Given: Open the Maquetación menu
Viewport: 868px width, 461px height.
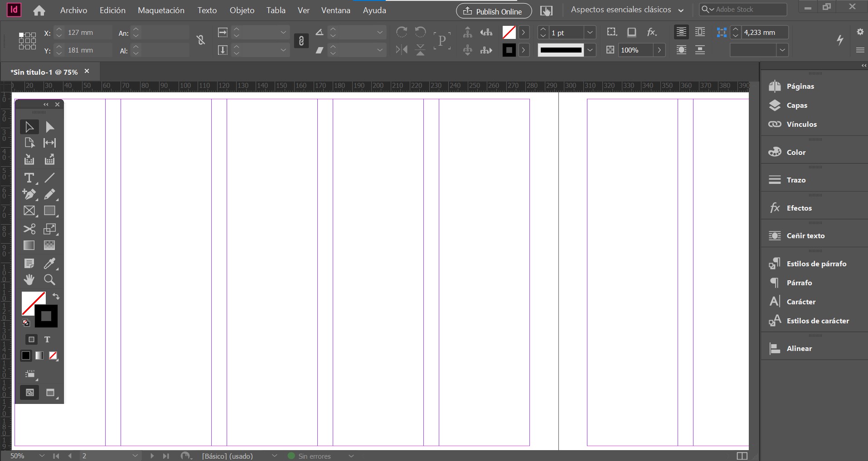Looking at the screenshot, I should [161, 10].
